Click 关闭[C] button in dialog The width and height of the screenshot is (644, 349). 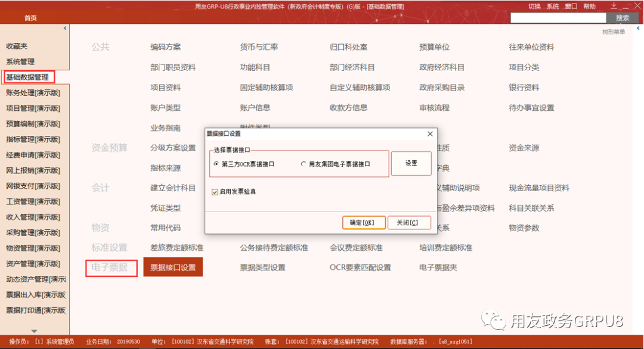(409, 222)
